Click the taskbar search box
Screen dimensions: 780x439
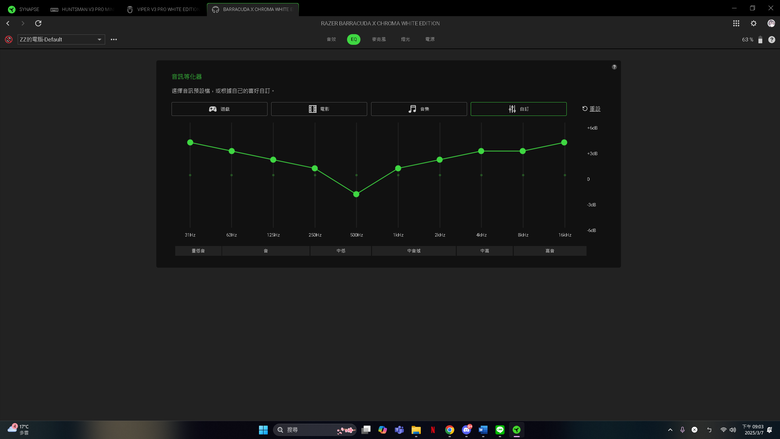[x=315, y=430]
